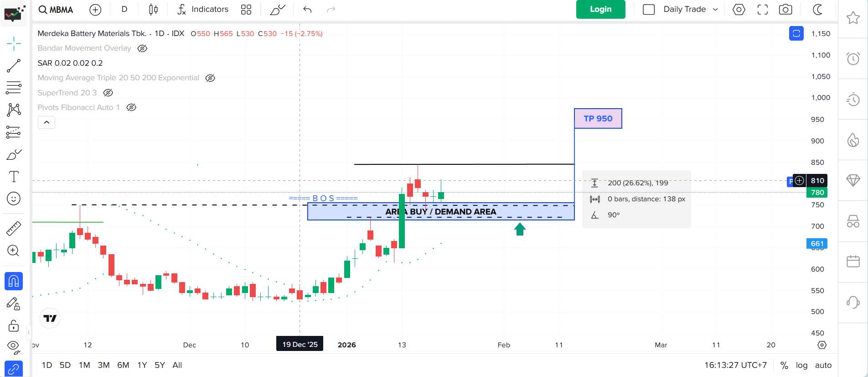Image resolution: width=868 pixels, height=377 pixels.
Task: Open the alerts clock icon
Action: pos(853,58)
